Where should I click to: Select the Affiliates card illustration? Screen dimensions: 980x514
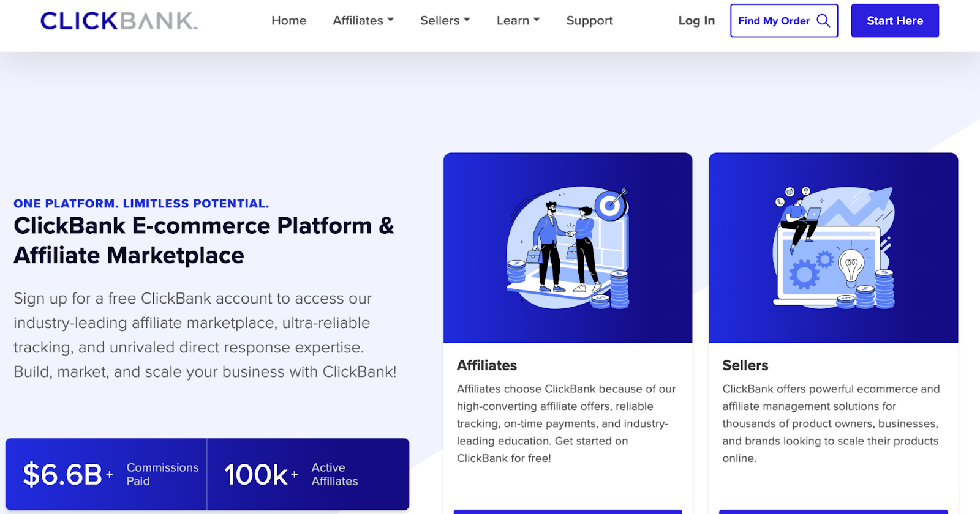568,248
